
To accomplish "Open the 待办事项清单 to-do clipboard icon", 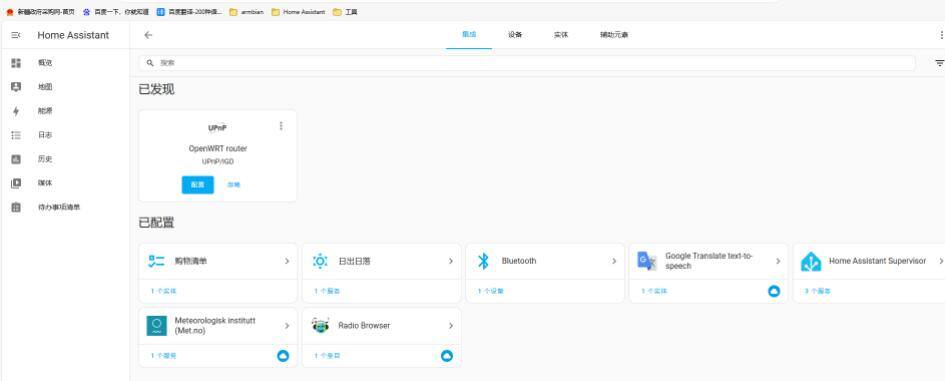I will click(16, 207).
